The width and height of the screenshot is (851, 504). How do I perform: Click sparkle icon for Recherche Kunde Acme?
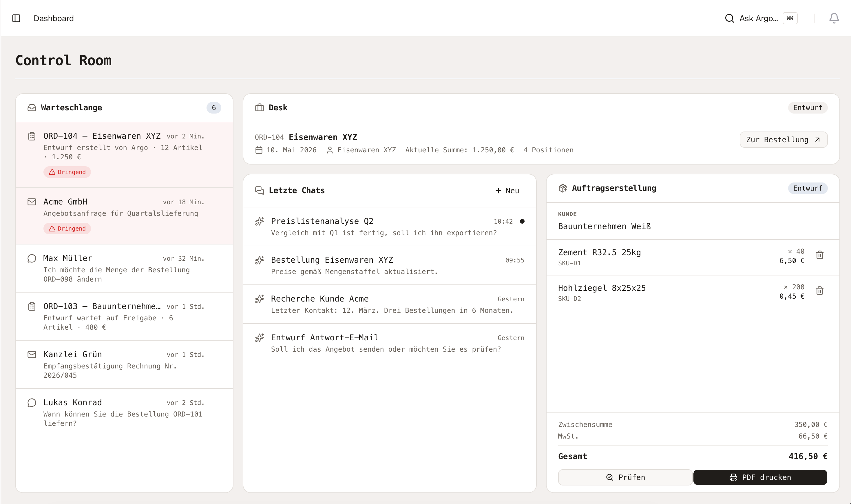(x=260, y=299)
